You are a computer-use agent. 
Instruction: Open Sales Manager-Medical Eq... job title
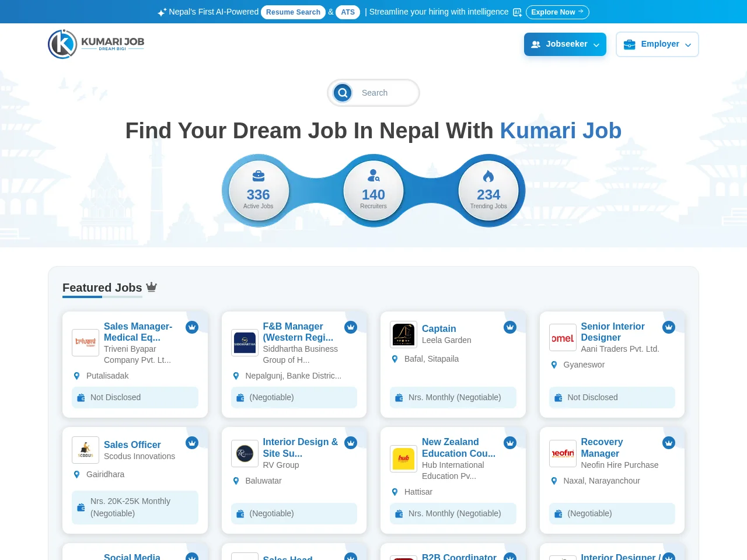(138, 332)
